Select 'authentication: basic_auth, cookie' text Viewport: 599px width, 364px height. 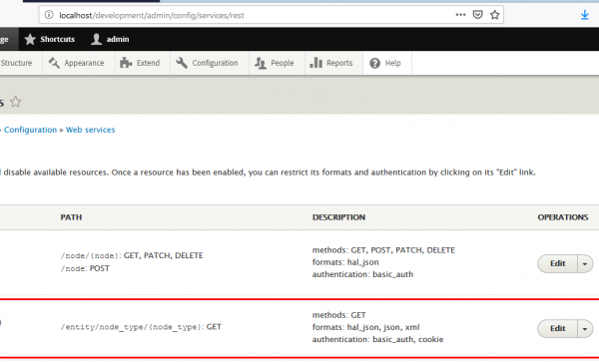[377, 339]
